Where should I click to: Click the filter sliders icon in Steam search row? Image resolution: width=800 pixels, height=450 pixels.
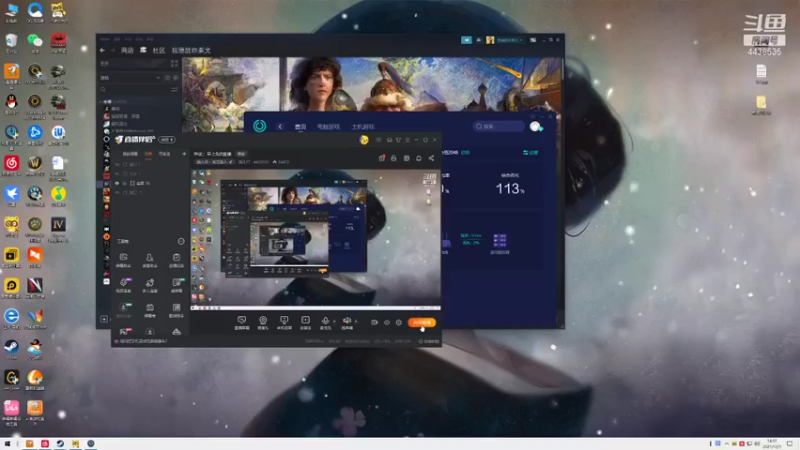coord(174,89)
